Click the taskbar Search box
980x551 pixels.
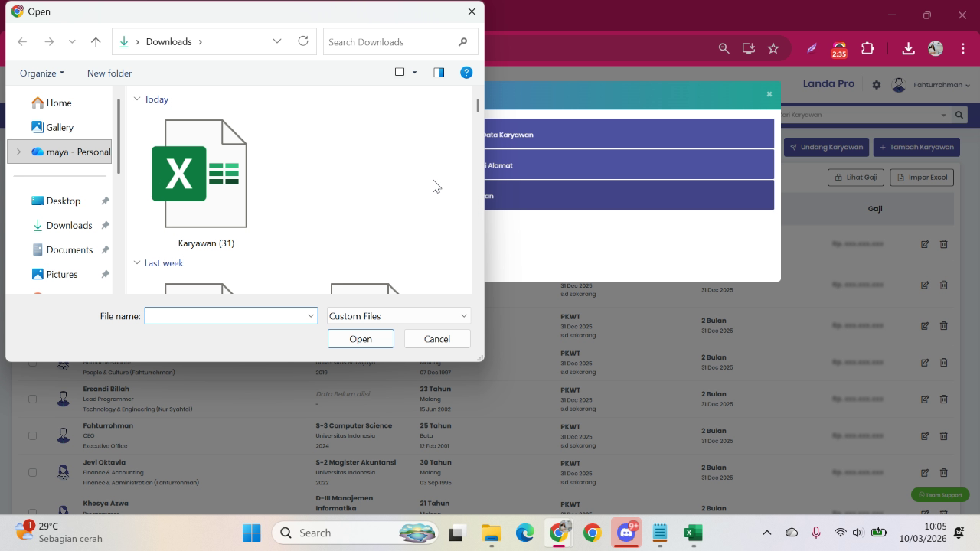tap(356, 533)
